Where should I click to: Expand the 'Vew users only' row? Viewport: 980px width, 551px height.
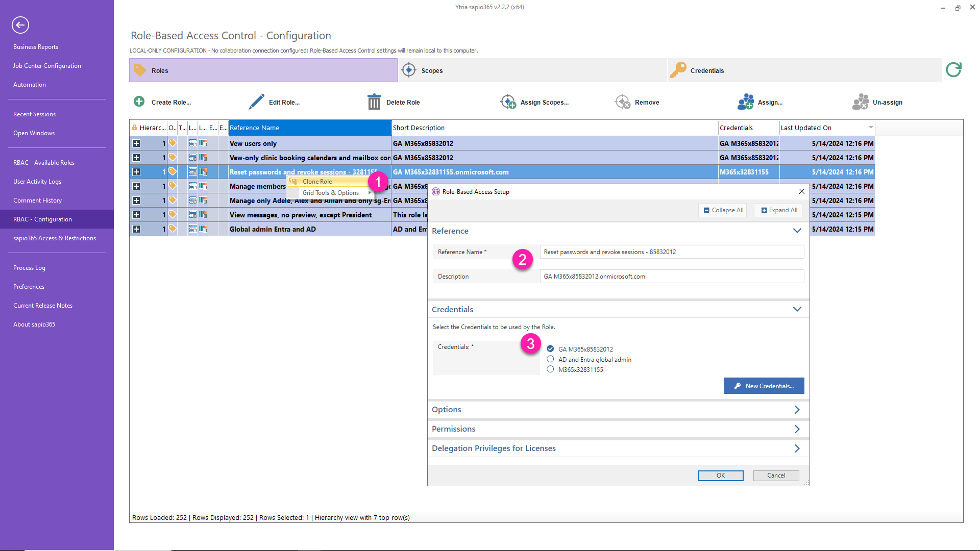[x=136, y=143]
